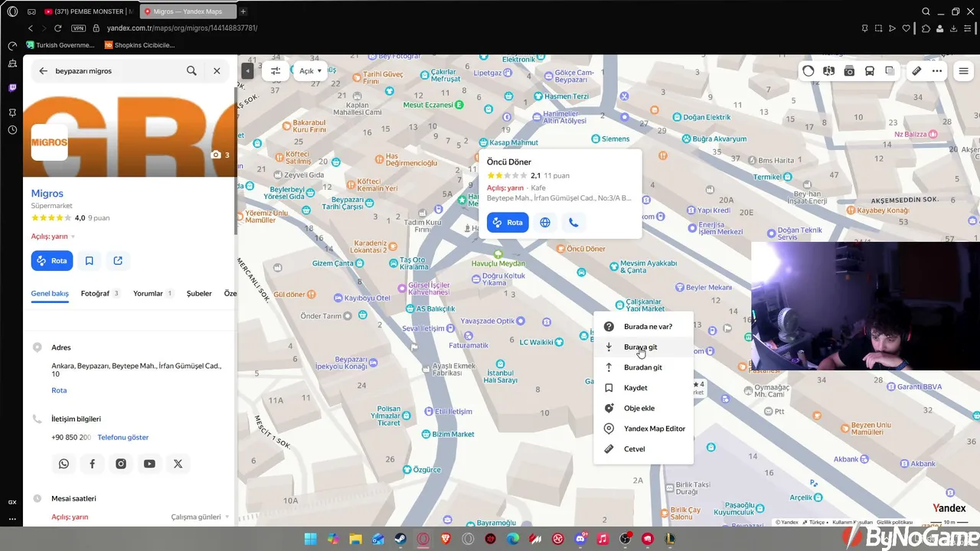Switch to the PEMBE MONSTER YouTube tab
Viewport: 980px width, 551px height.
point(88,11)
